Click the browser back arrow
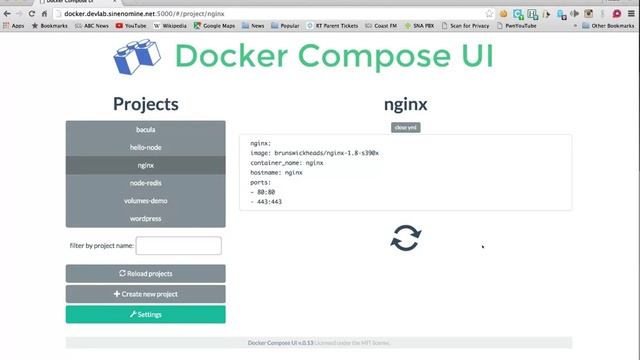 (x=7, y=13)
